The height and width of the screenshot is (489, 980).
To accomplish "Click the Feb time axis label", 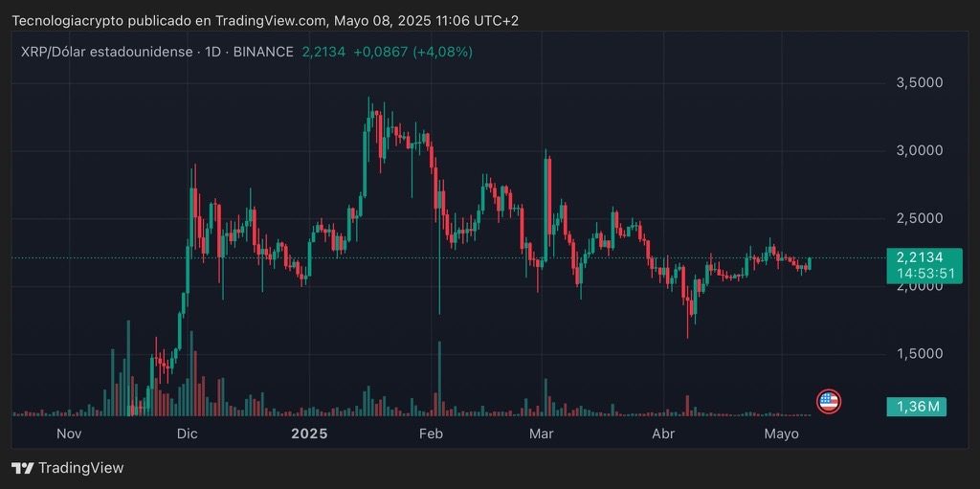I will tap(431, 434).
